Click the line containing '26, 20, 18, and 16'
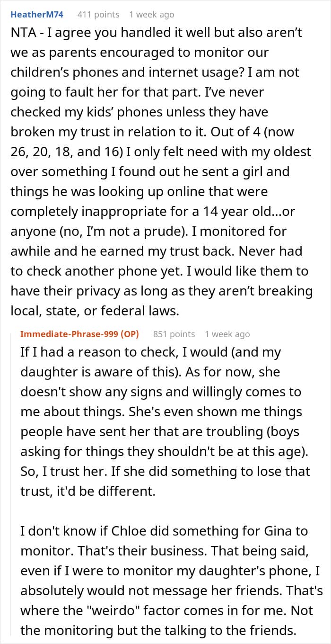Screen dimensions: 331x644 point(161,152)
